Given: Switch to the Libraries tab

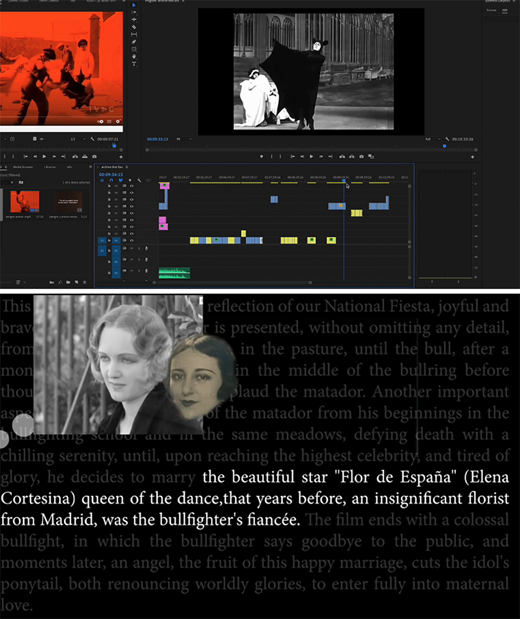Looking at the screenshot, I should coord(50,167).
